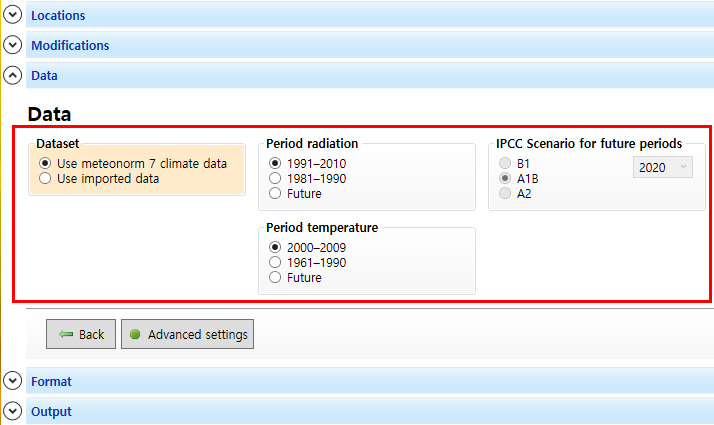Choose radiation period 1981–1990
The width and height of the screenshot is (714, 425).
pyautogui.click(x=275, y=178)
